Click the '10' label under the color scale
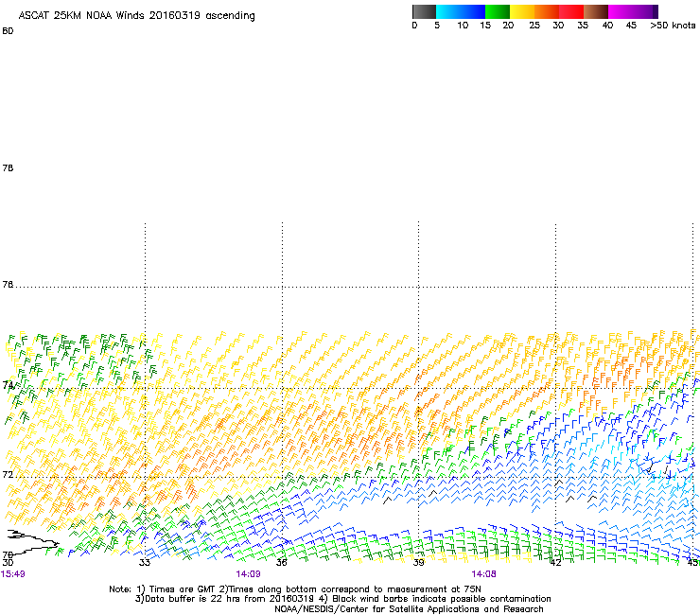The image size is (700, 615). tap(463, 26)
